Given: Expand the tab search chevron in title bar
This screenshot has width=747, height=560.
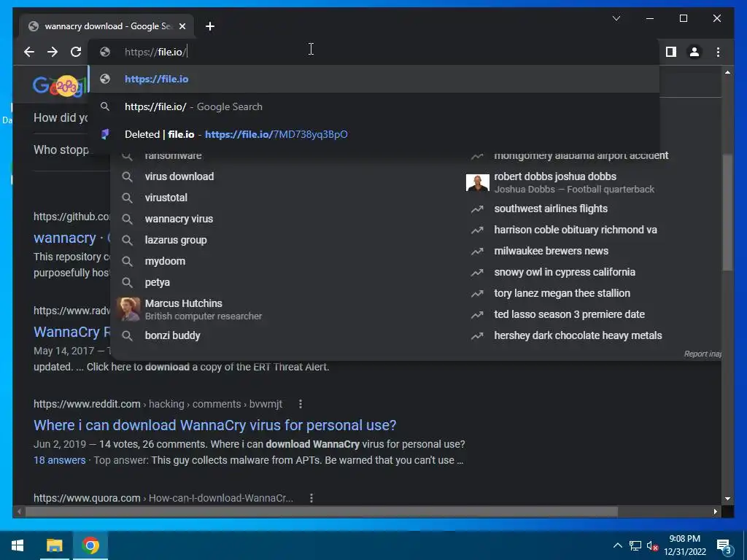Looking at the screenshot, I should click(616, 18).
